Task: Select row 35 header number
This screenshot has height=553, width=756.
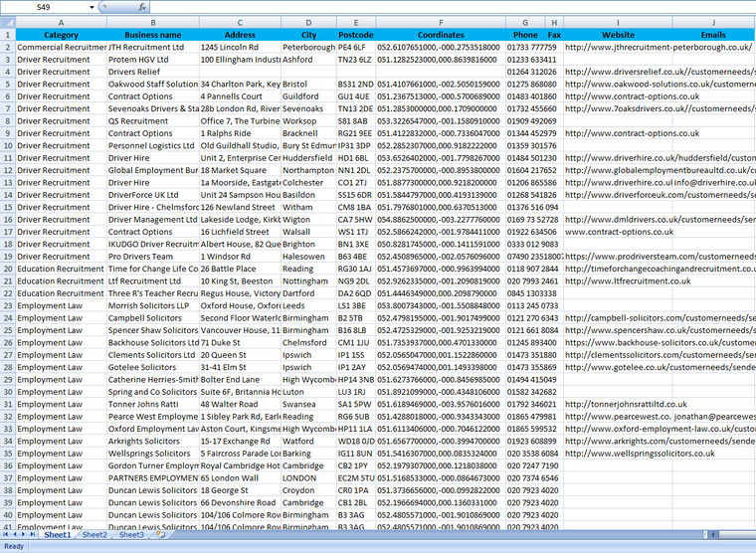Action: point(8,454)
